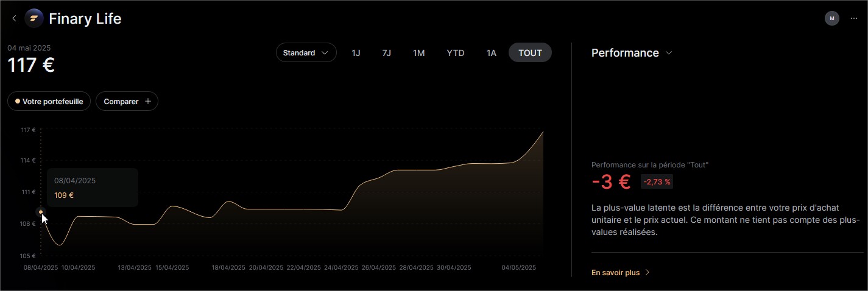The width and height of the screenshot is (868, 291).
Task: Select the 7J time range
Action: pos(386,53)
